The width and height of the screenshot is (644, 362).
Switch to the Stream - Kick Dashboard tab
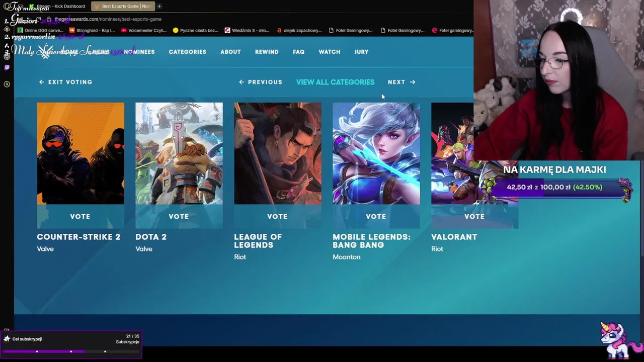tap(57, 6)
